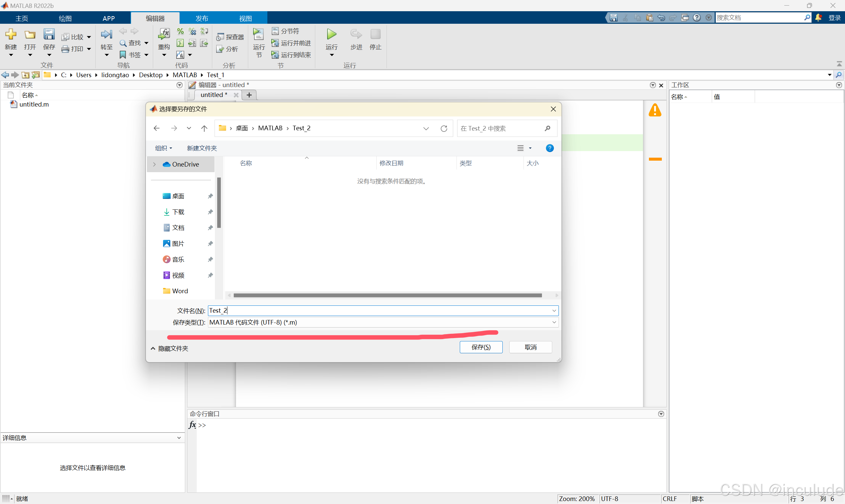Image resolution: width=845 pixels, height=504 pixels.
Task: Select Videos (视频) in dialog sidebar
Action: [178, 275]
